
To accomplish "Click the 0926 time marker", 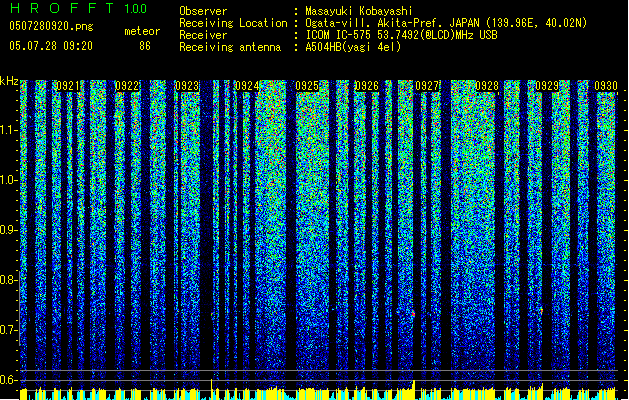I will [x=367, y=86].
